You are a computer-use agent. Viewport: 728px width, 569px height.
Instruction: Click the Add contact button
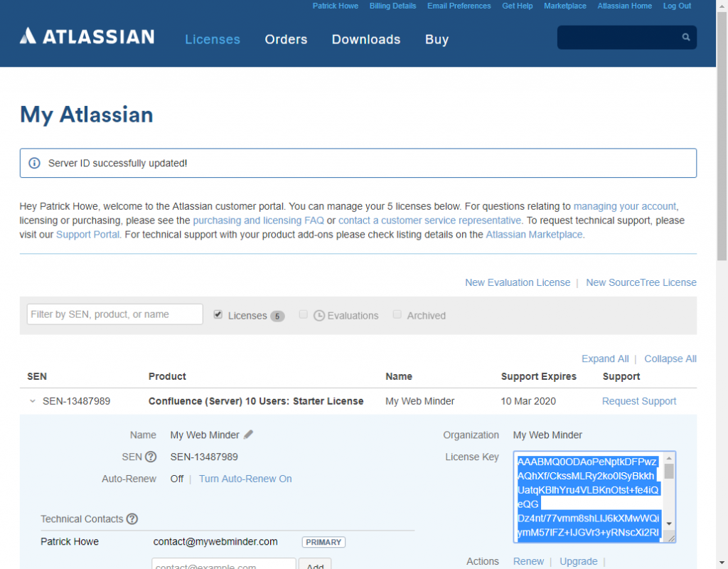coord(315,563)
